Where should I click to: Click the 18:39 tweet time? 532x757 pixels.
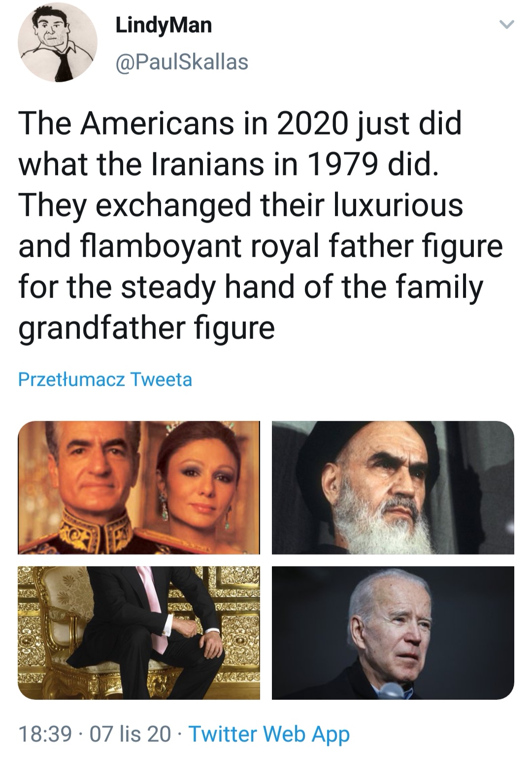pyautogui.click(x=45, y=733)
